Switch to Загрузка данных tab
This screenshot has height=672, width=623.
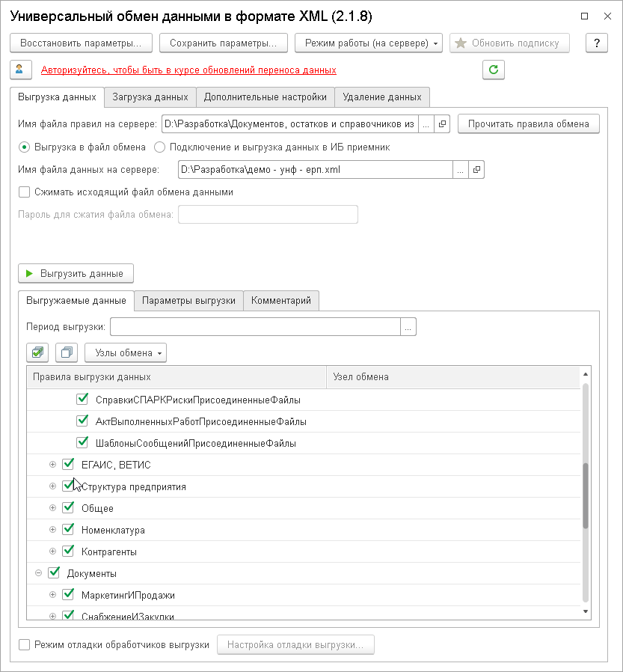coord(150,97)
